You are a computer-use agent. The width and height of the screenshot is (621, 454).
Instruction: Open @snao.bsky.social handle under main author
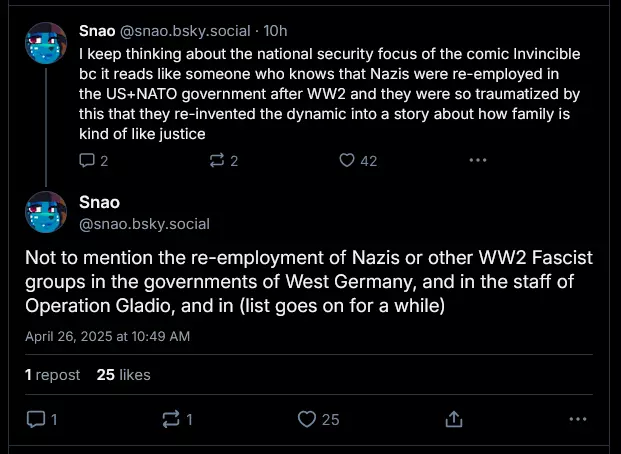click(144, 224)
